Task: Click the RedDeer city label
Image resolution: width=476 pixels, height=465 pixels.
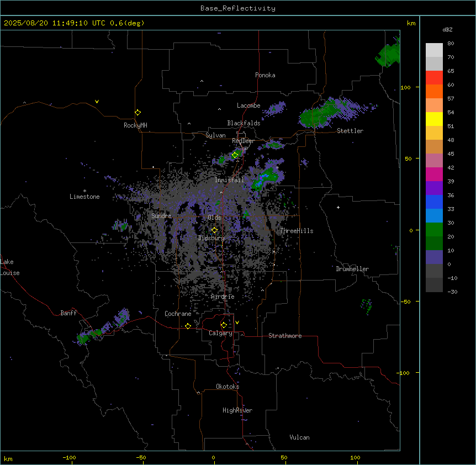Action: [243, 141]
